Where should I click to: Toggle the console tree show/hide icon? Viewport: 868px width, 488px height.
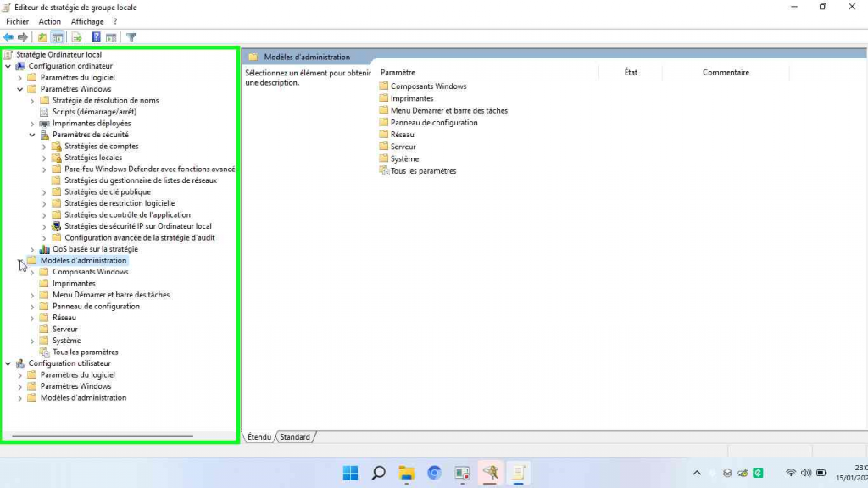click(x=58, y=37)
